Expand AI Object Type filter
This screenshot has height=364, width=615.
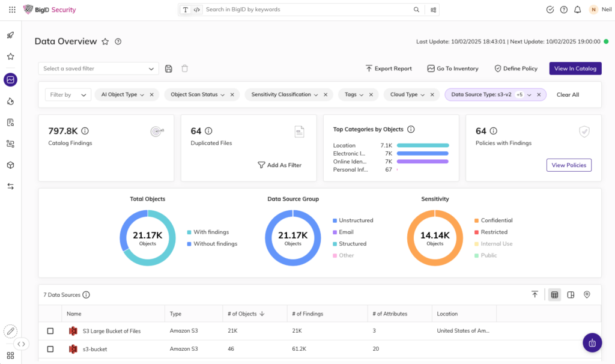(142, 95)
